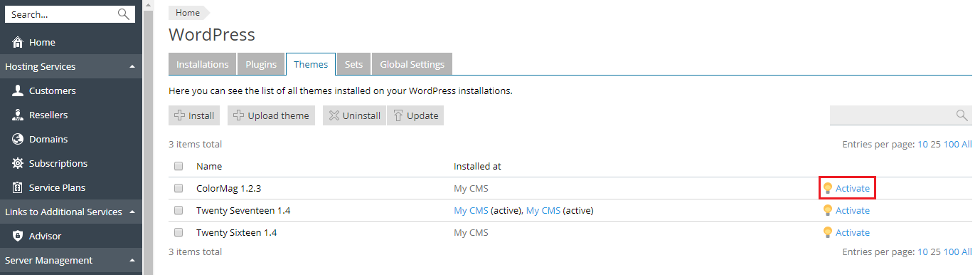Click the lightbulb icon in ColorMag row
This screenshot has width=980, height=275.
[827, 188]
